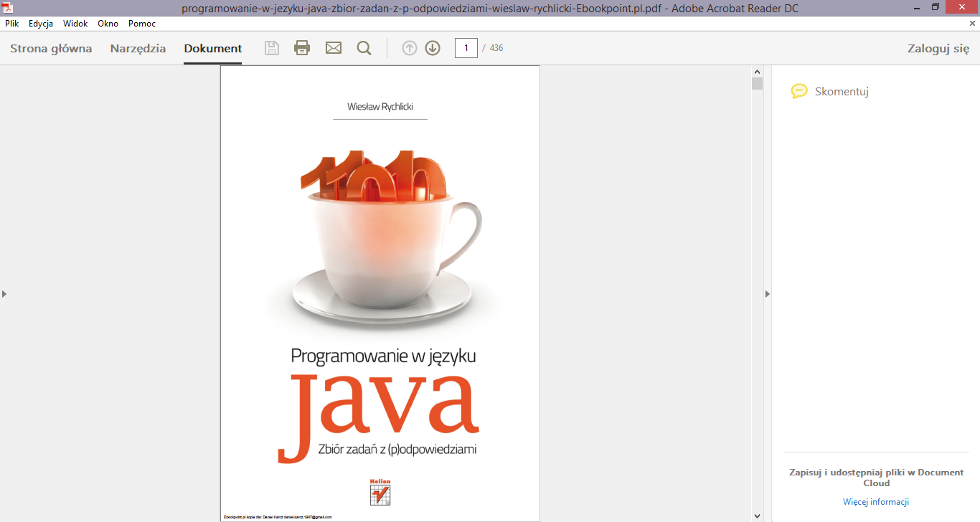Screen dimensions: 980x522
Task: Open the Edycja menu
Action: tap(41, 24)
